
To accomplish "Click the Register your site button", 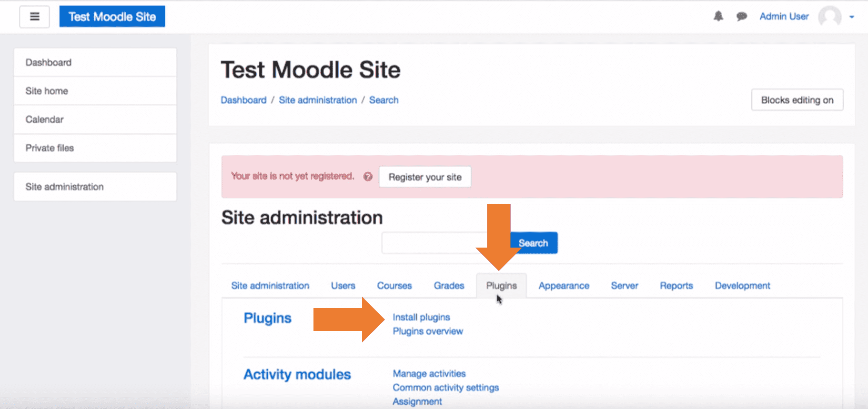I will 425,177.
